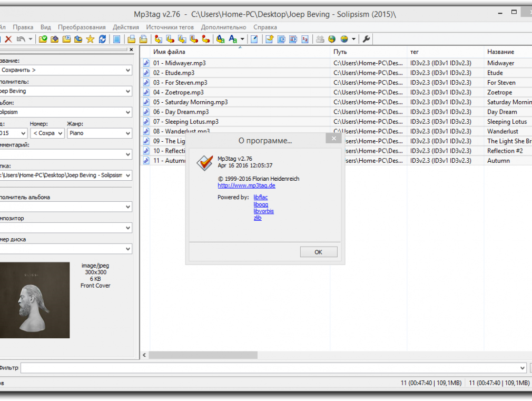Click the scroll-left arrow of file list

[x=144, y=355]
